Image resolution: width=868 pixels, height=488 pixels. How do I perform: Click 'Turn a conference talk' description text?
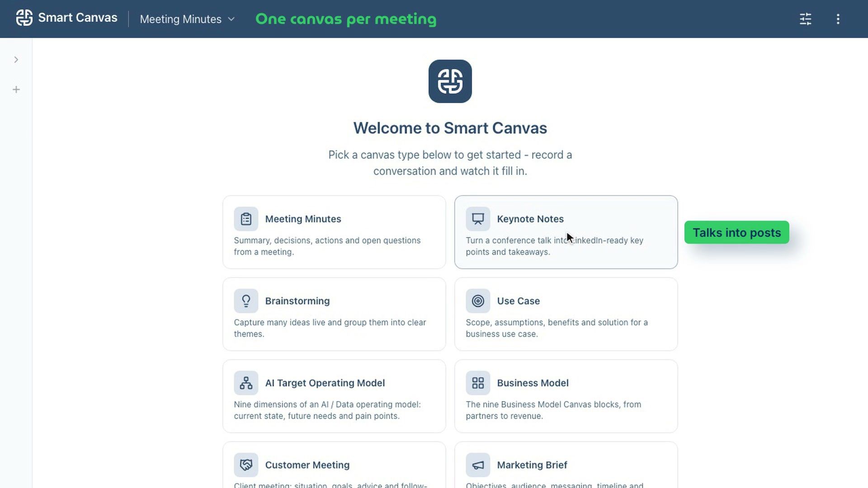click(x=554, y=246)
